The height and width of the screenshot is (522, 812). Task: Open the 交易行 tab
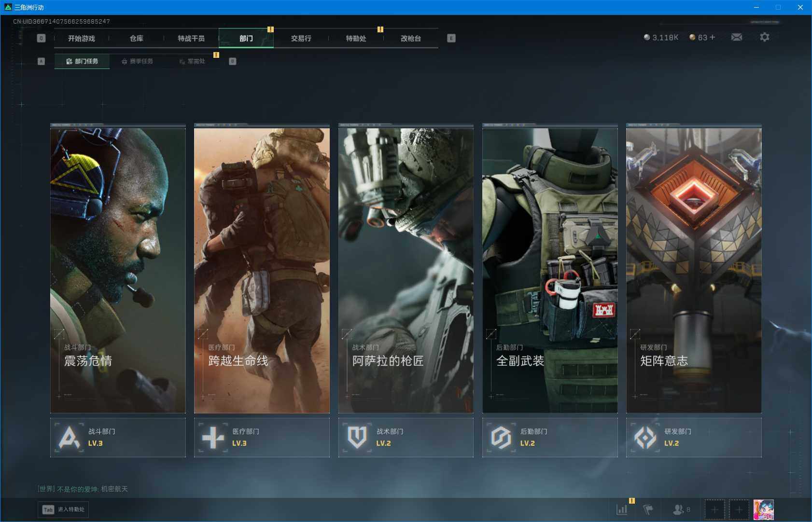tap(301, 39)
